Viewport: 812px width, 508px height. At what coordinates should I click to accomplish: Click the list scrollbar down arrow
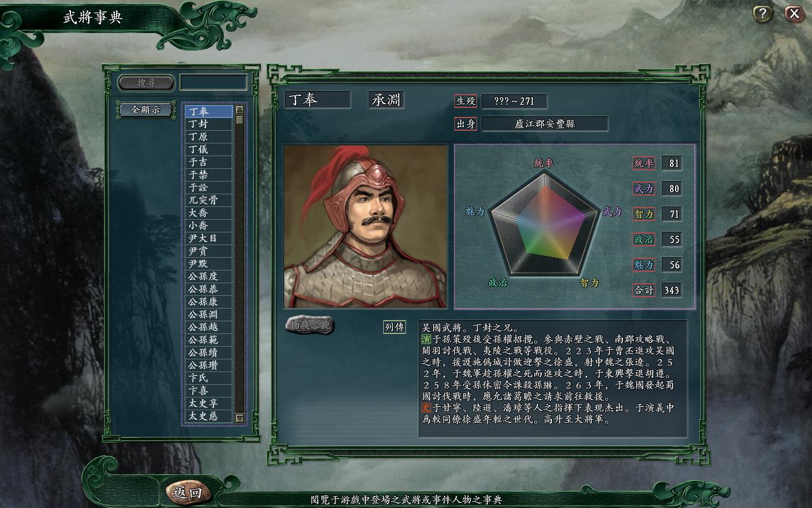click(x=240, y=418)
